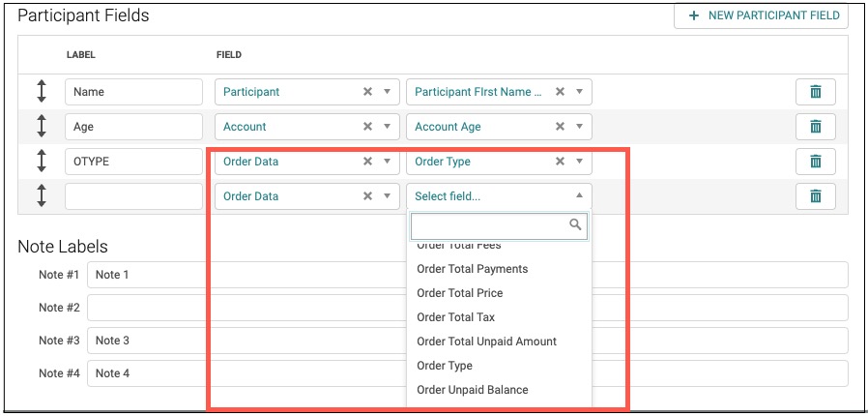Open the Order Type dropdown arrow
The width and height of the screenshot is (868, 416).
coord(579,162)
